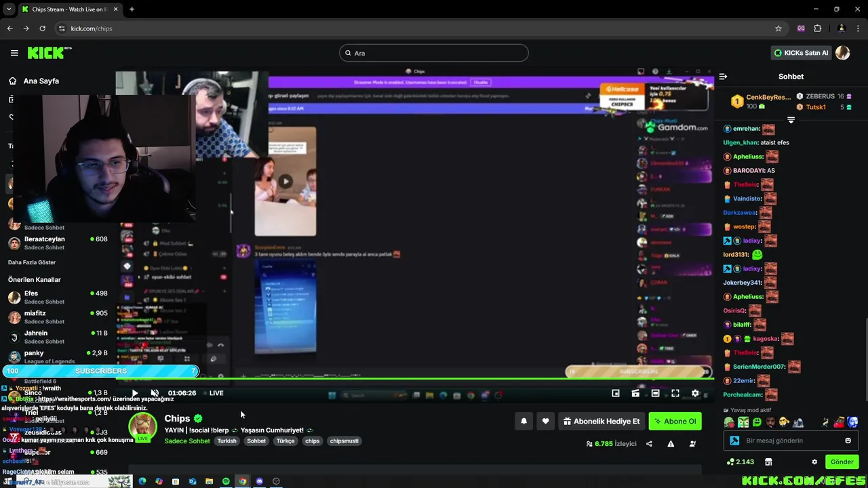Screen dimensions: 868x488
Task: Open the Chips channel avatar
Action: click(143, 426)
